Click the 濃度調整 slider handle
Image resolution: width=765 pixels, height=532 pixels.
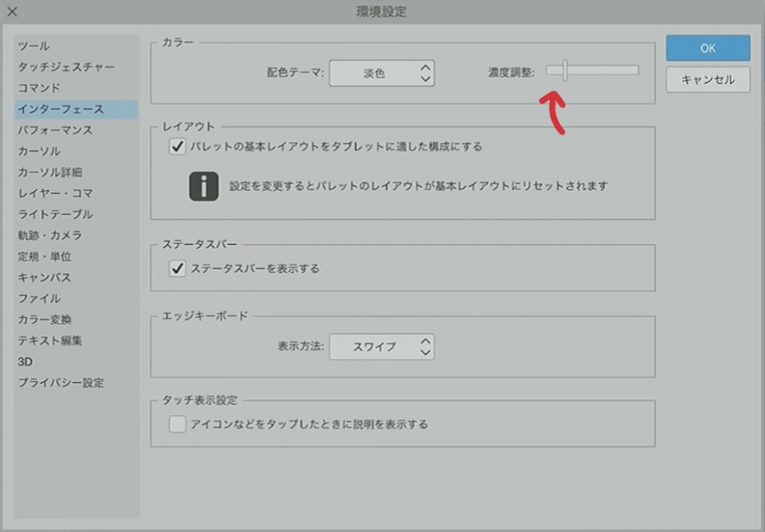click(565, 71)
